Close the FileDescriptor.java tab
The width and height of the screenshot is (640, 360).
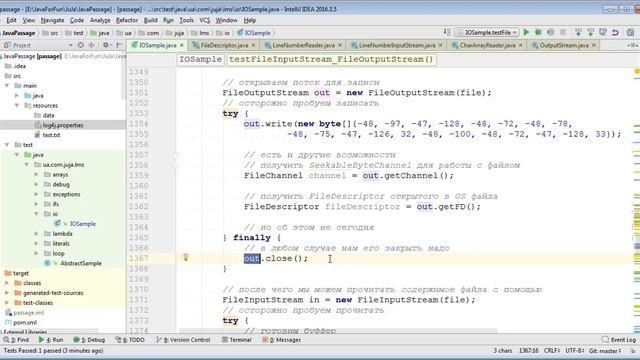pyautogui.click(x=253, y=45)
